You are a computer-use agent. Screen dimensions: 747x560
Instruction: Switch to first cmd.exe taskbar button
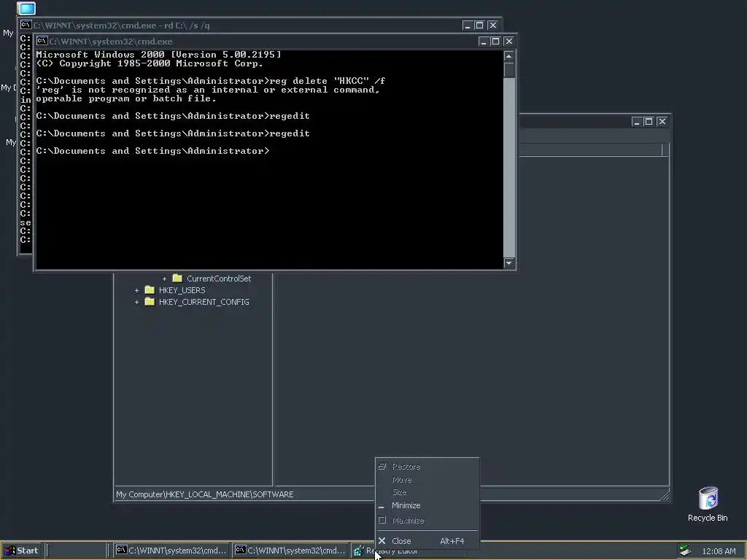(x=171, y=551)
